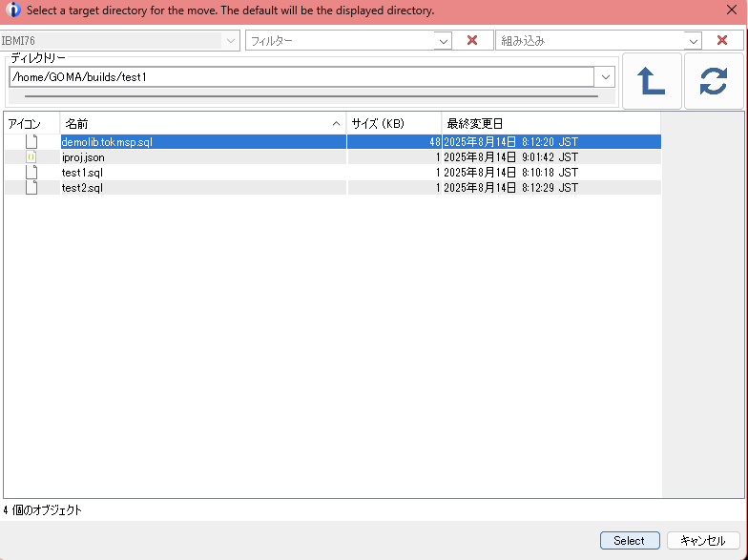Image resolution: width=748 pixels, height=560 pixels.
Task: Click the date 9:01:42 JST cell
Action: coord(551,157)
